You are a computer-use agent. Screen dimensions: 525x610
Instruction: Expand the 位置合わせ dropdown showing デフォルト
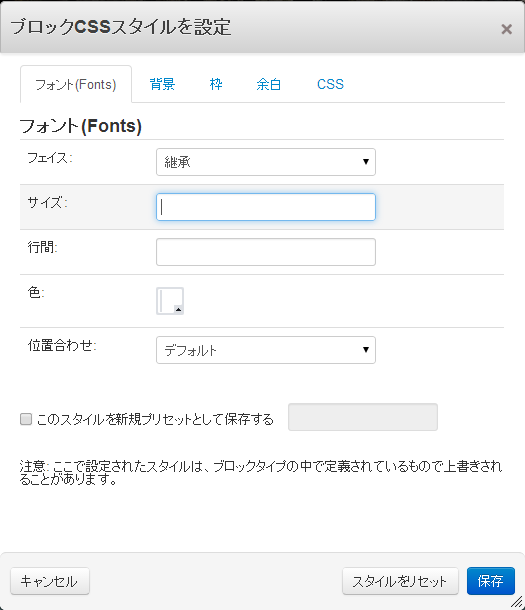266,350
